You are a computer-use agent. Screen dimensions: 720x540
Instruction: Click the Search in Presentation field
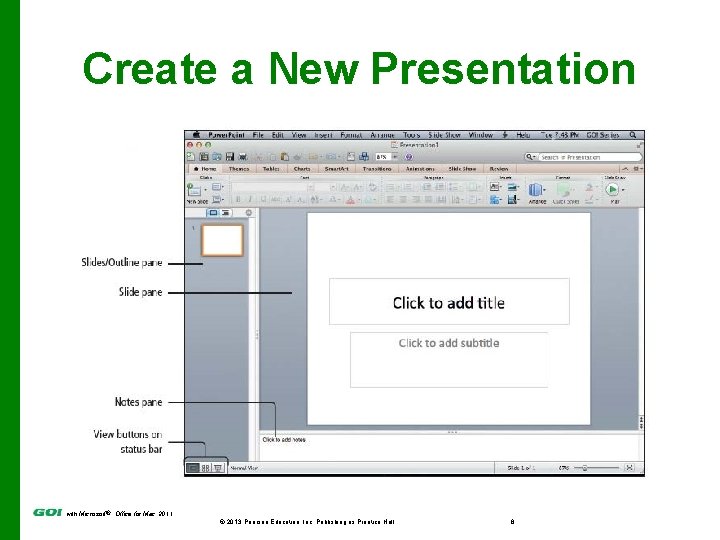pyautogui.click(x=590, y=157)
